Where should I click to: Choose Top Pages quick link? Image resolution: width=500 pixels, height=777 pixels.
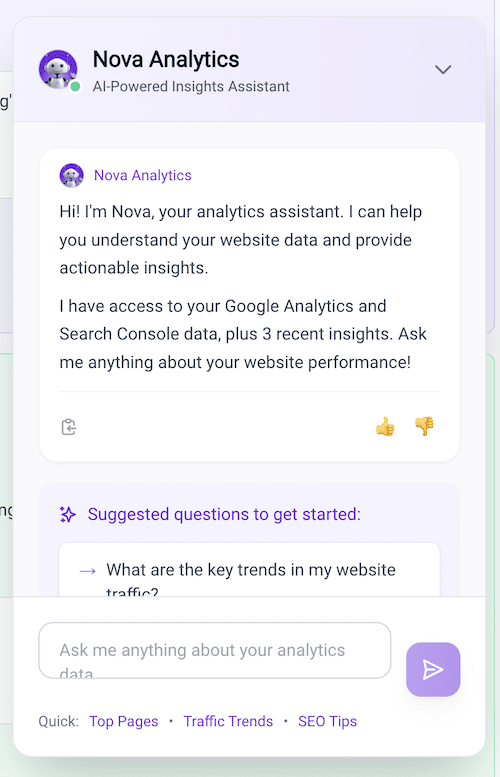pyautogui.click(x=123, y=722)
